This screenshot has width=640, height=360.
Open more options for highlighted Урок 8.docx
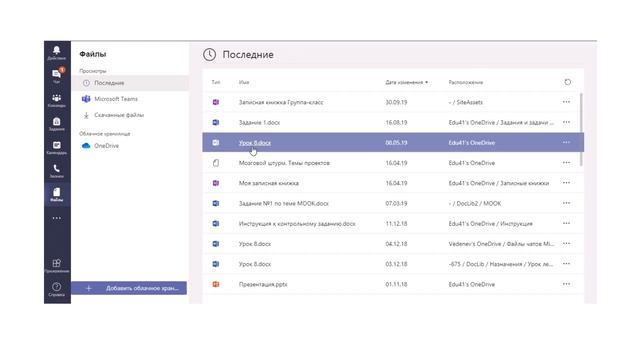[x=566, y=142]
